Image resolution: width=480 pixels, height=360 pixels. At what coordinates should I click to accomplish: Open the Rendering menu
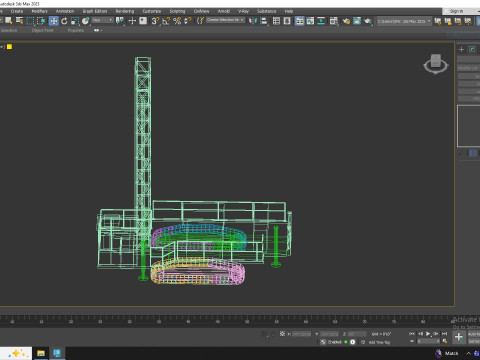[125, 11]
